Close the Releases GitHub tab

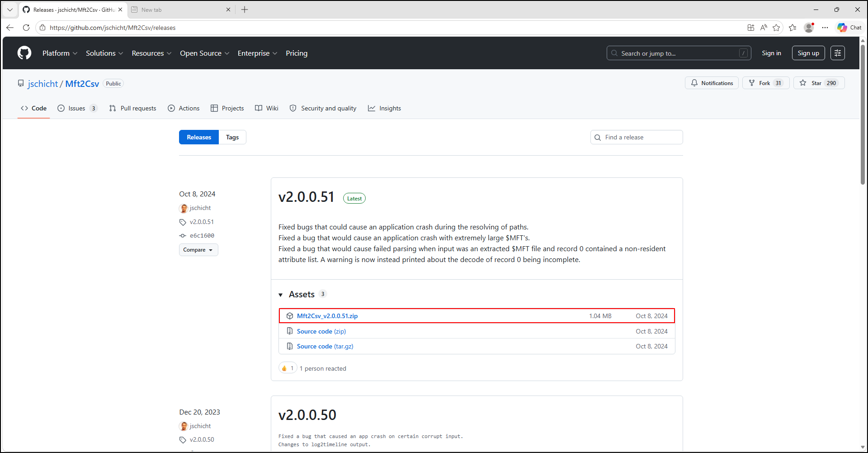coord(120,10)
